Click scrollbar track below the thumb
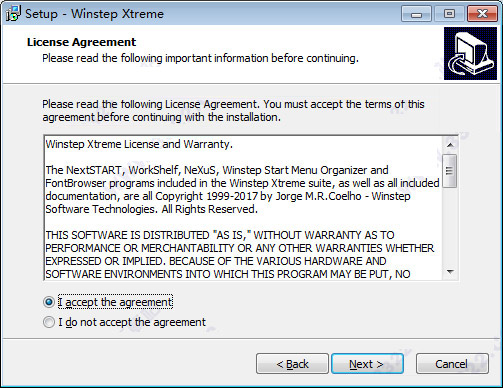 [450, 226]
